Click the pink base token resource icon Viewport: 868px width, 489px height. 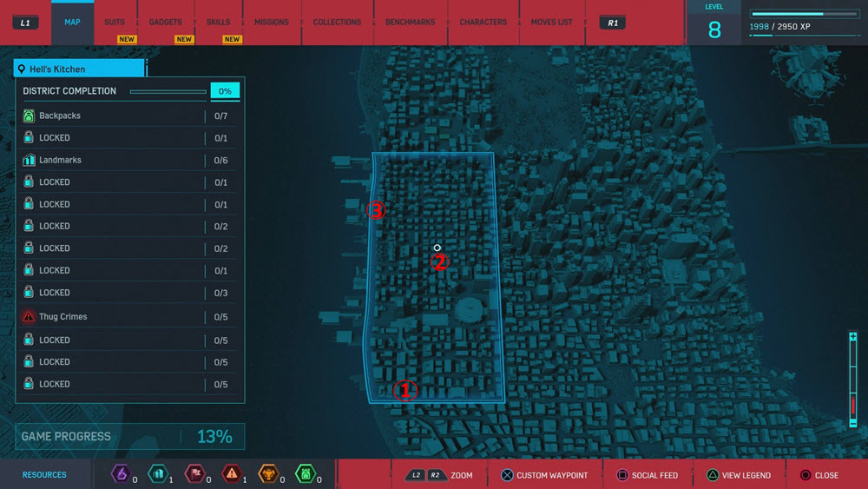coord(194,473)
